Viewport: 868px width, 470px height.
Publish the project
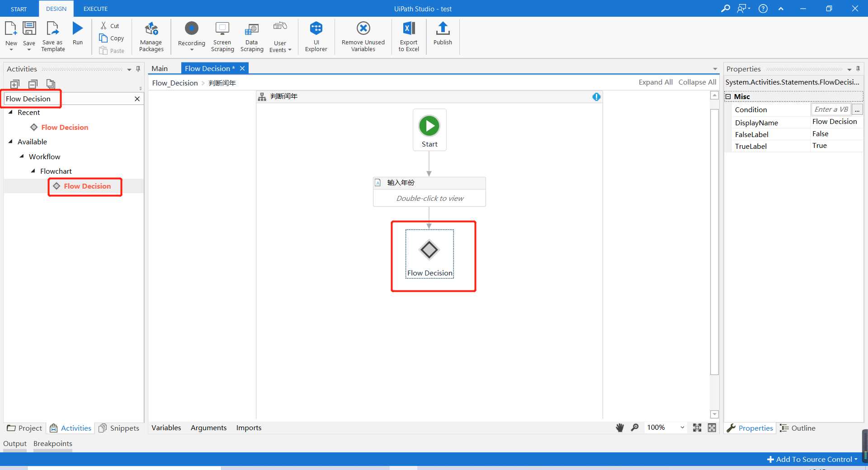point(443,34)
